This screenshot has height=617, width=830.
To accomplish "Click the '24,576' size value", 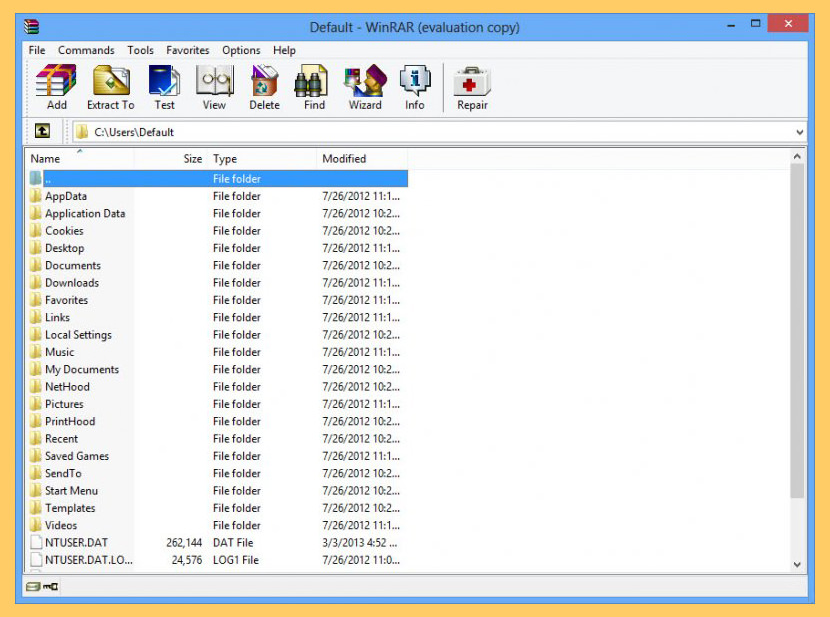I will pyautogui.click(x=187, y=560).
